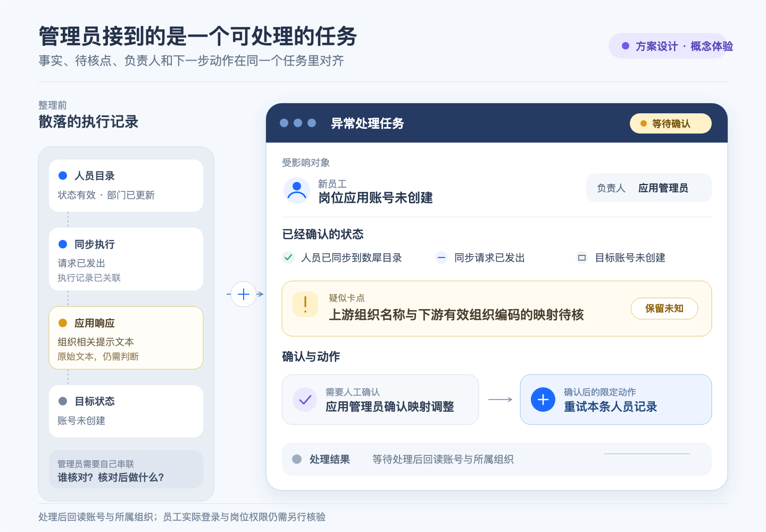Open the 应用响应 record card
Image resolution: width=766 pixels, height=532 pixels.
126,338
